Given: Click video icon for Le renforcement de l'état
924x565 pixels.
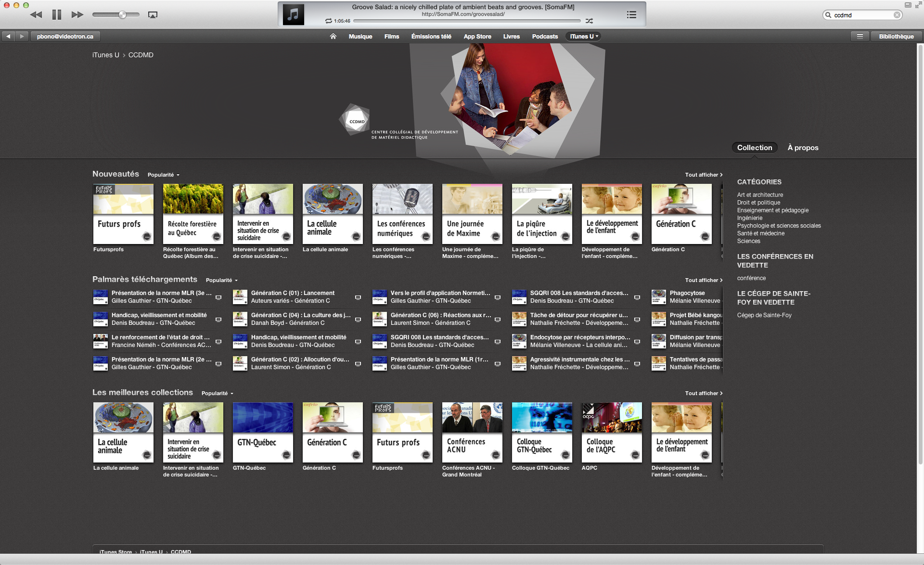Looking at the screenshot, I should (218, 342).
